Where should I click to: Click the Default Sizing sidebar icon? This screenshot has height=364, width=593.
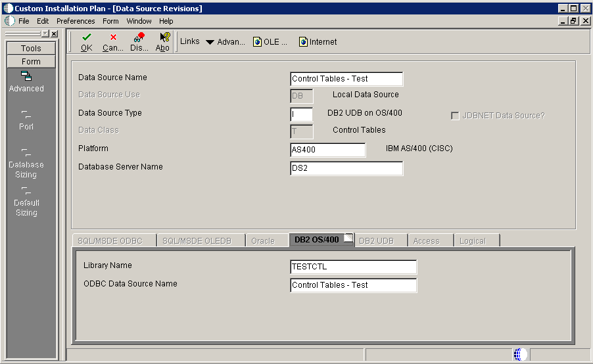click(26, 191)
